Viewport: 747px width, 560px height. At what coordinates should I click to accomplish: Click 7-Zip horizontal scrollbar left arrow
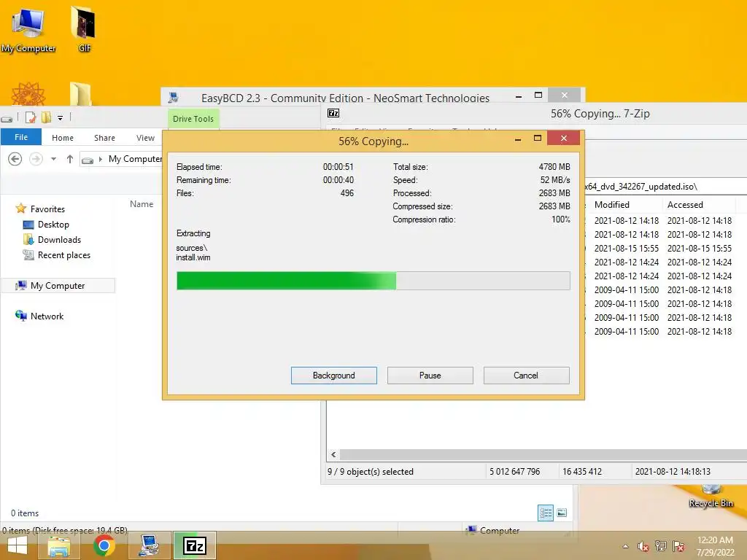pos(333,455)
